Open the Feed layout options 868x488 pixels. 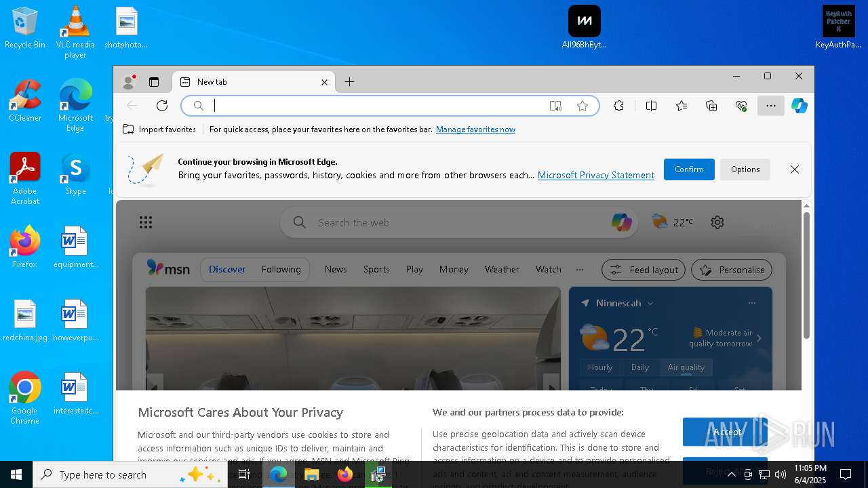click(x=644, y=270)
